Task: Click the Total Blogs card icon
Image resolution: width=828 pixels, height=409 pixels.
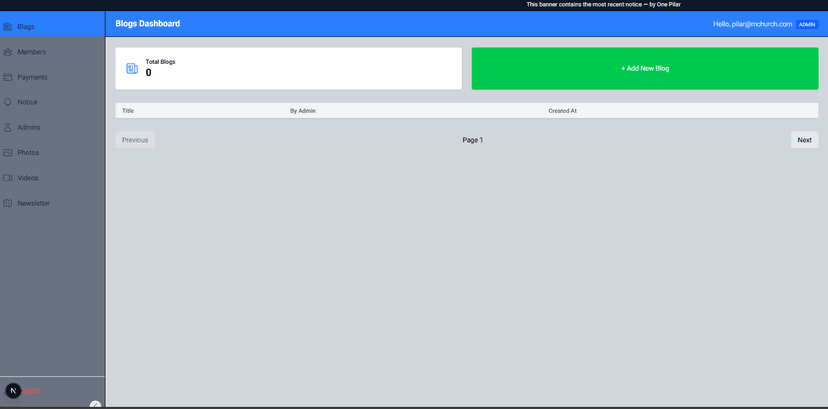Action: 132,69
